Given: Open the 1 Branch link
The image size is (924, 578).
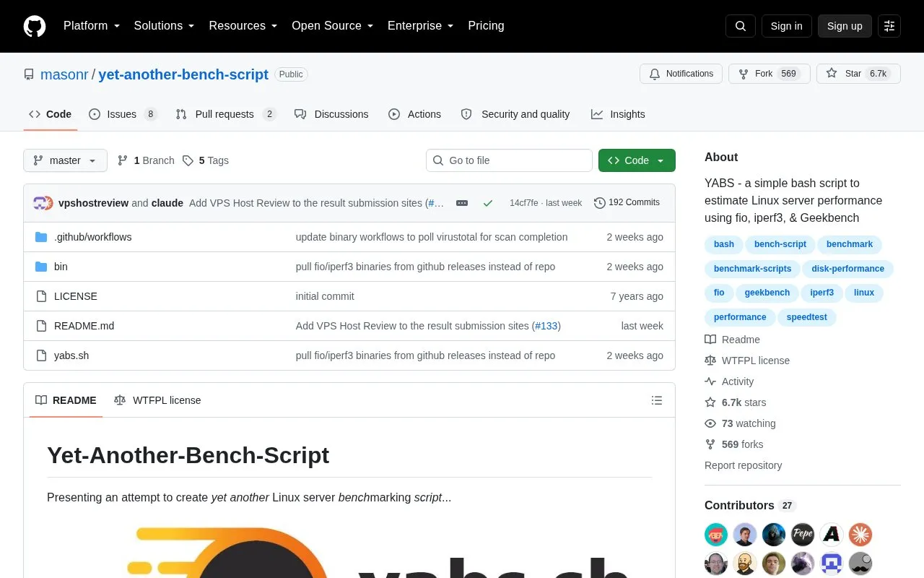Looking at the screenshot, I should click(146, 160).
